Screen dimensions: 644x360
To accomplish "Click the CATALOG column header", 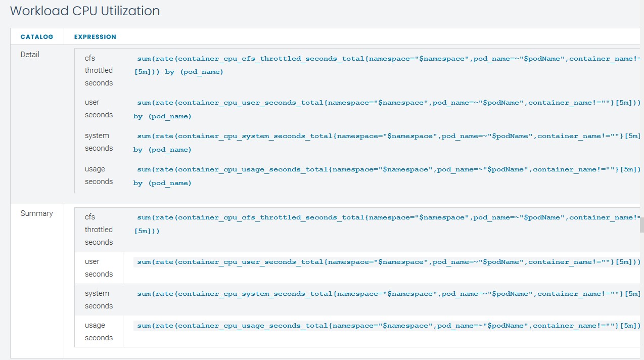I will point(36,37).
